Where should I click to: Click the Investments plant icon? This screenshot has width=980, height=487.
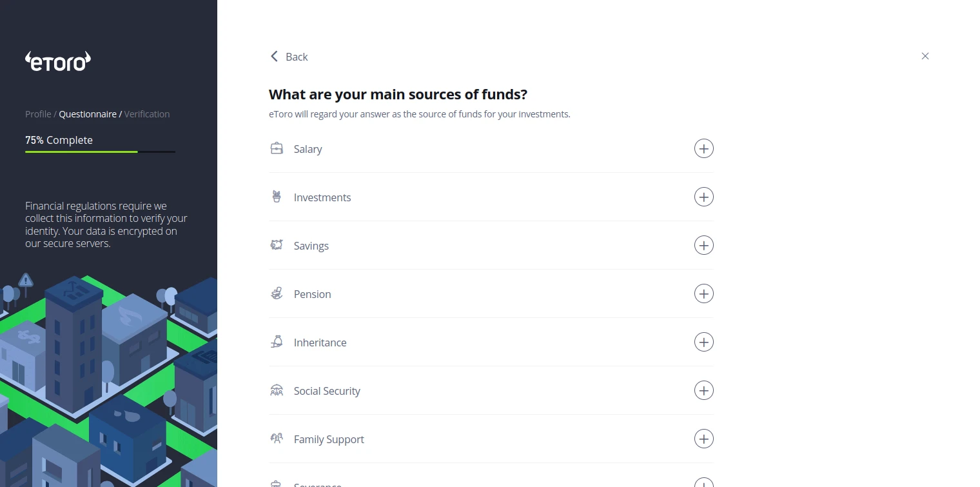(277, 197)
